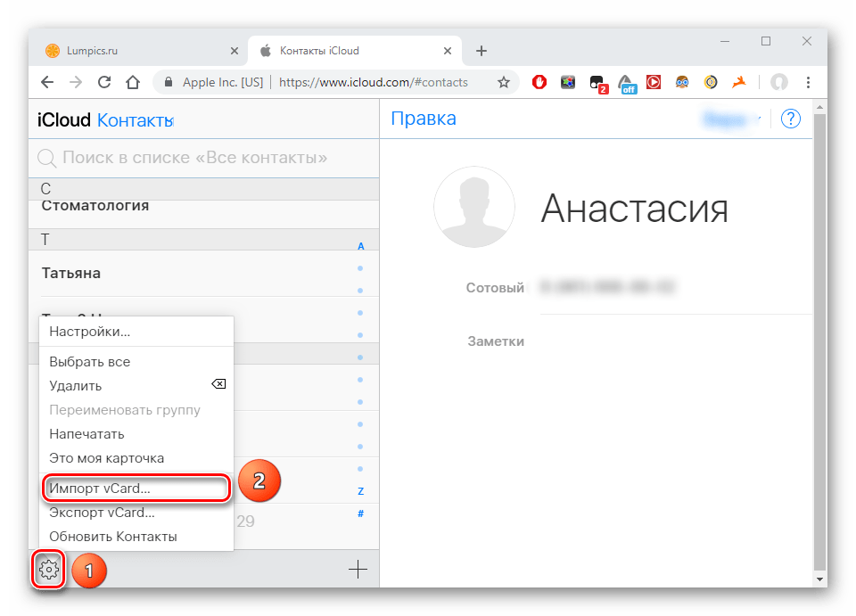Expand the Контакты app switcher dropdown

point(136,120)
